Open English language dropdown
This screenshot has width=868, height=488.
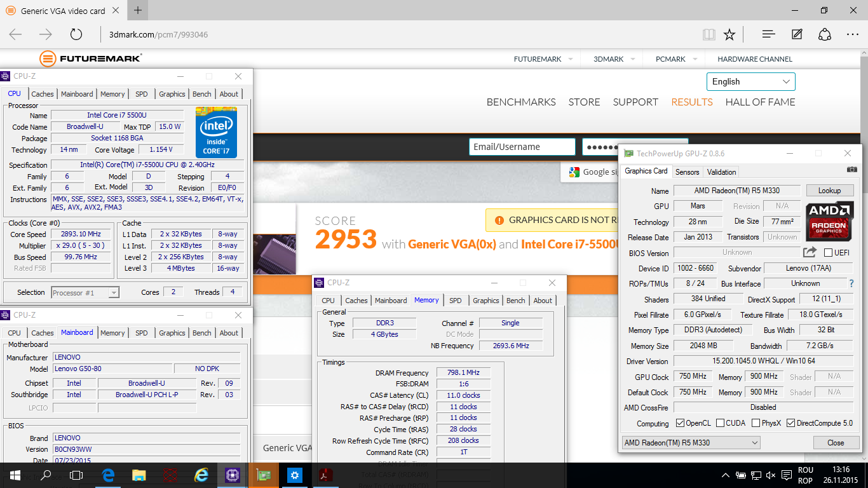pyautogui.click(x=750, y=81)
